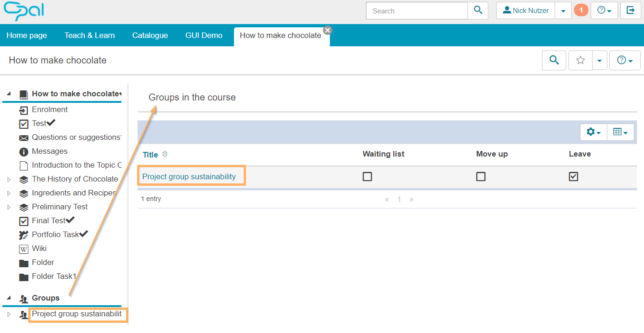The width and height of the screenshot is (644, 333).
Task: Switch to the Catalogue tab
Action: tap(150, 35)
